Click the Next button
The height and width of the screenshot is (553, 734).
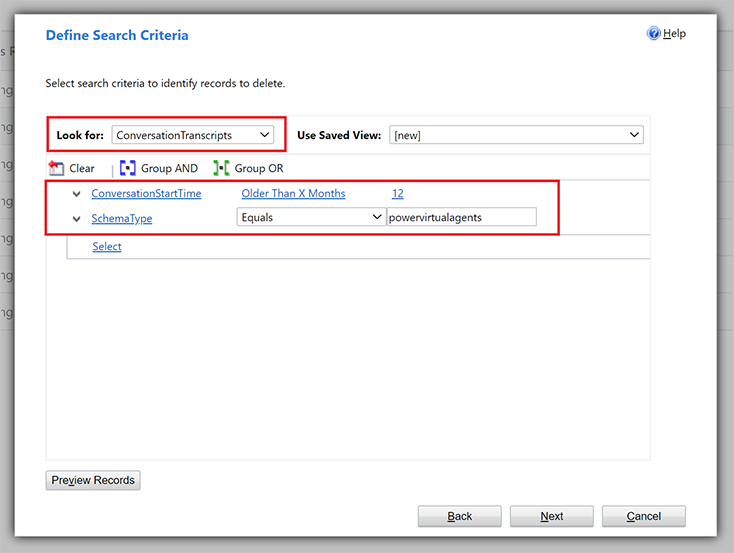(552, 516)
